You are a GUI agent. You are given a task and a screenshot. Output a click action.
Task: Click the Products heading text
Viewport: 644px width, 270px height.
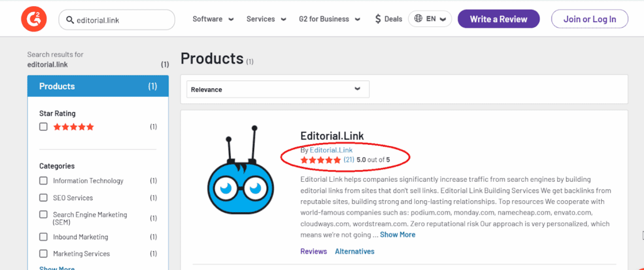(212, 59)
